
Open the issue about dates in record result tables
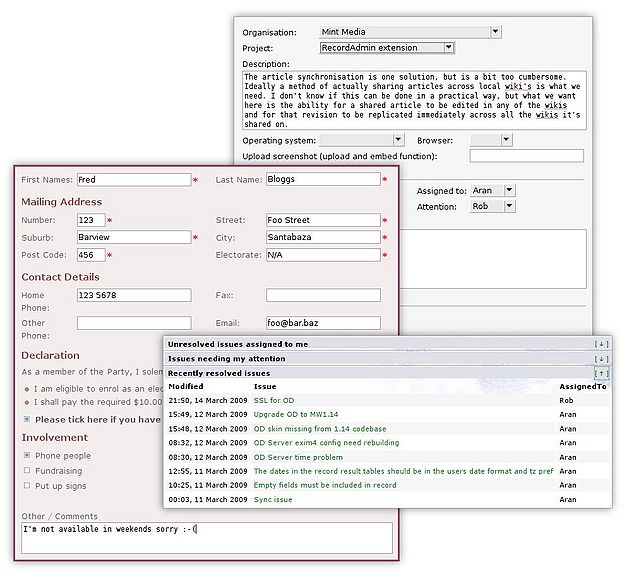click(403, 471)
